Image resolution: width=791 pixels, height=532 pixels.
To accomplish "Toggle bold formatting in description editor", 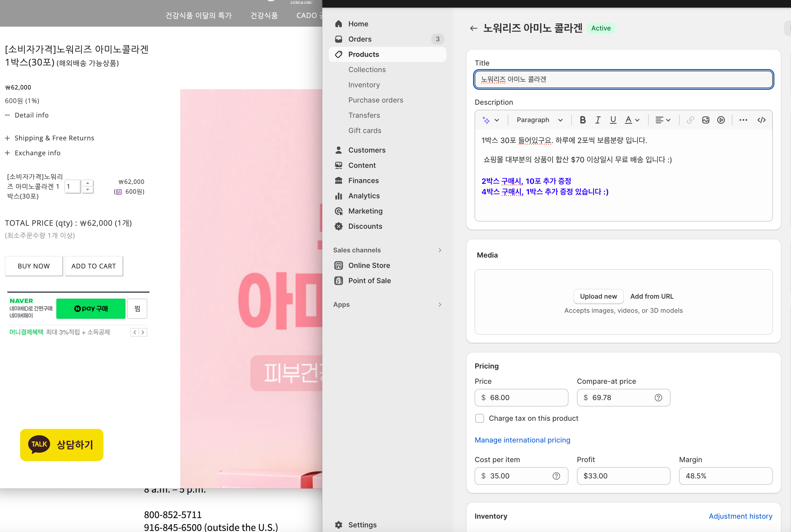I will (582, 120).
